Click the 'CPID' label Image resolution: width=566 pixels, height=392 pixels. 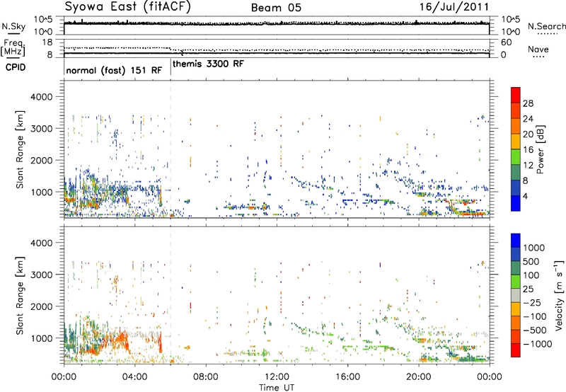click(x=15, y=67)
